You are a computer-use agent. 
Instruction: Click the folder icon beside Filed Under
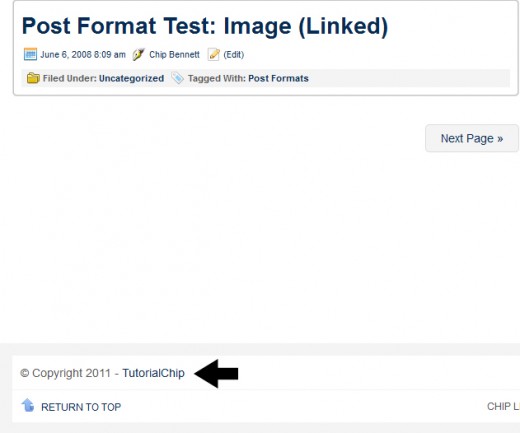(33, 78)
